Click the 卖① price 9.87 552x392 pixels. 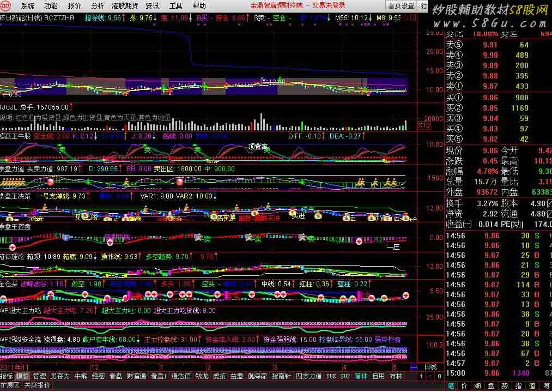coord(490,86)
